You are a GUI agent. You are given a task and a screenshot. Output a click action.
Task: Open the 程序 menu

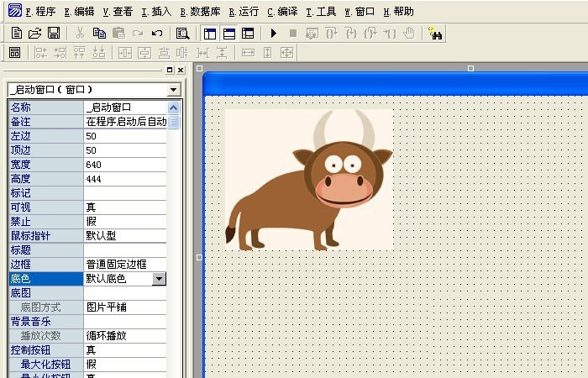tap(40, 12)
